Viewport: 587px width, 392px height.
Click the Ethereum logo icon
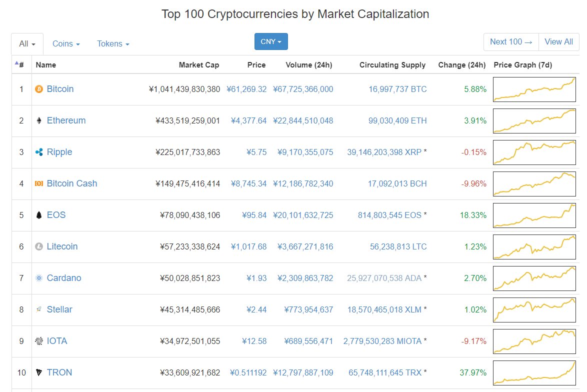[x=39, y=120]
